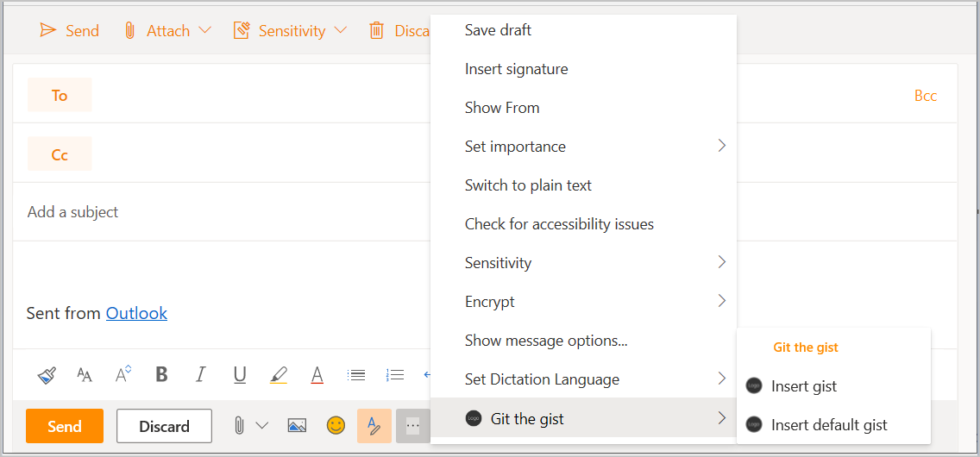Click the Send paper-plane icon in top toolbar
Viewport: 980px width, 457px height.
pos(48,30)
